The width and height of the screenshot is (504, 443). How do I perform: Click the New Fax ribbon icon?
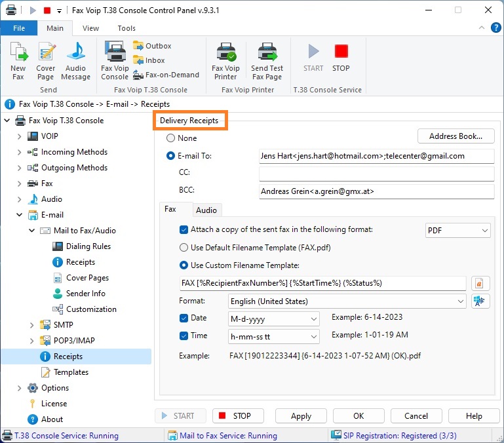click(18, 61)
